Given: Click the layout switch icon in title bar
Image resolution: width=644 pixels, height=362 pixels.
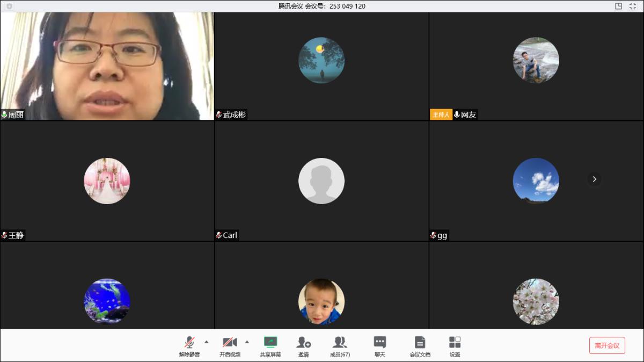Looking at the screenshot, I should [619, 6].
